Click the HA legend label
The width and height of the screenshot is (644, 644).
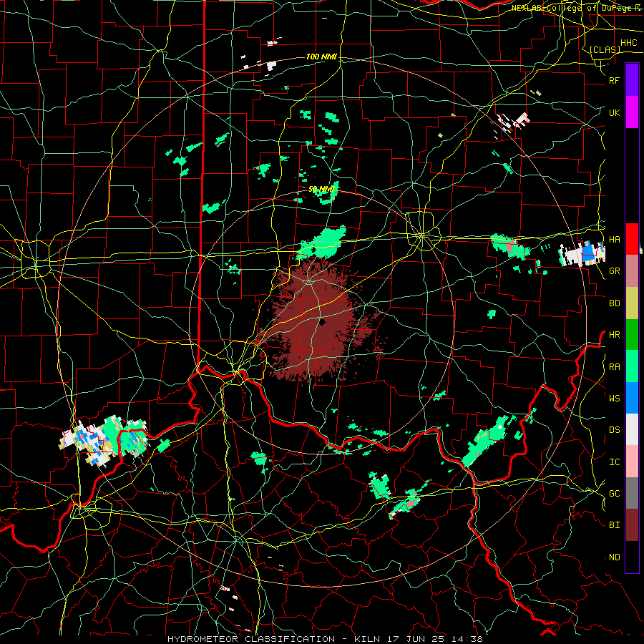614,239
